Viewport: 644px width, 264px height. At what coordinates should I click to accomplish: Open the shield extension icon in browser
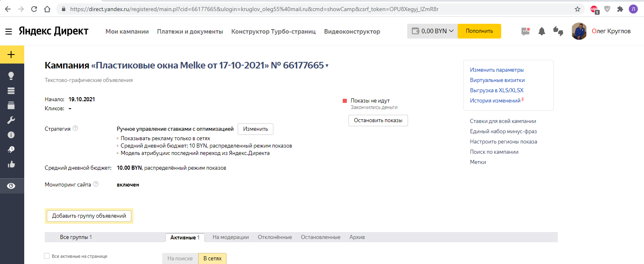coord(607,9)
